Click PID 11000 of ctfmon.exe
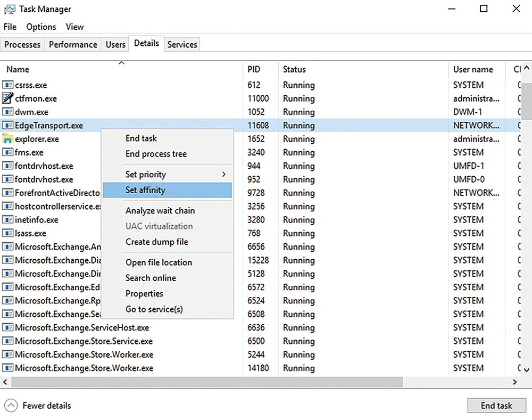Screen dimensions: 532x420 pyautogui.click(x=258, y=98)
